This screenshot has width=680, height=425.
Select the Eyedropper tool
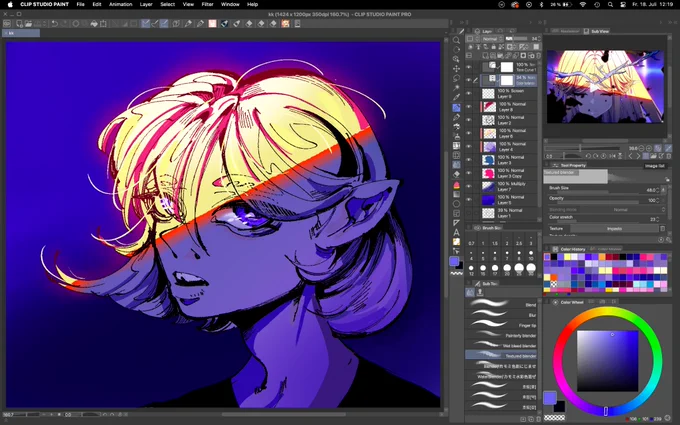click(x=456, y=98)
